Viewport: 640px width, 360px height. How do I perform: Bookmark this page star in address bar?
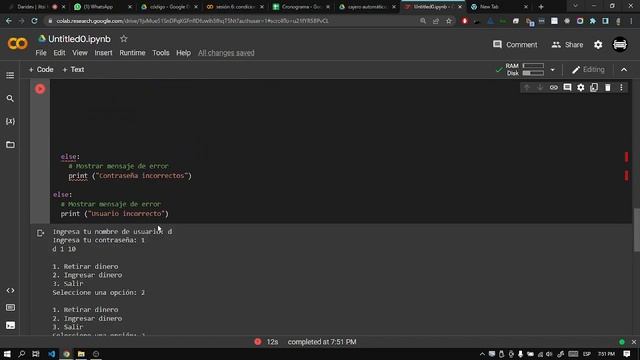pyautogui.click(x=449, y=21)
